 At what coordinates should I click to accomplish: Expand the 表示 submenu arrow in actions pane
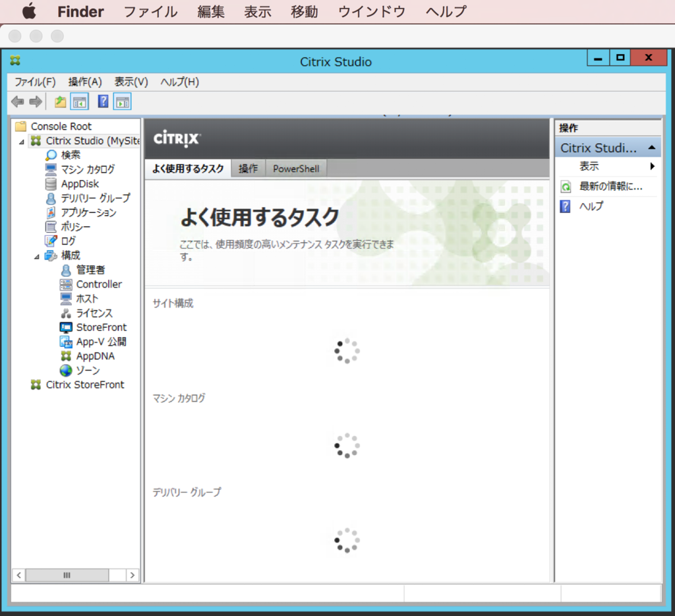653,166
